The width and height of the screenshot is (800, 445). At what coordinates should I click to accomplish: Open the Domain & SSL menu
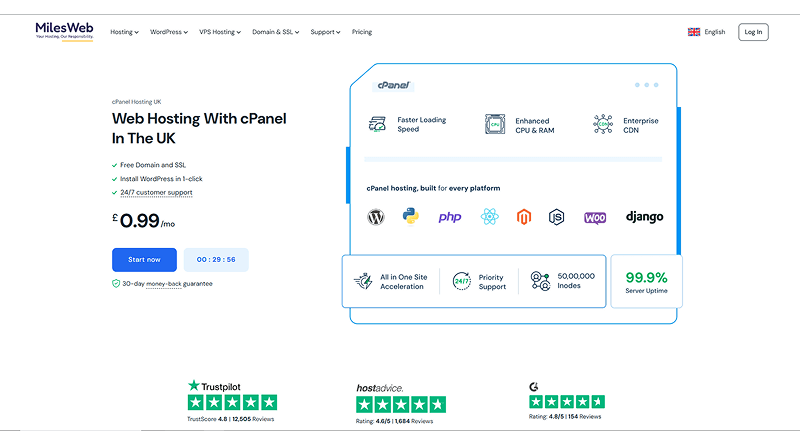pos(276,32)
